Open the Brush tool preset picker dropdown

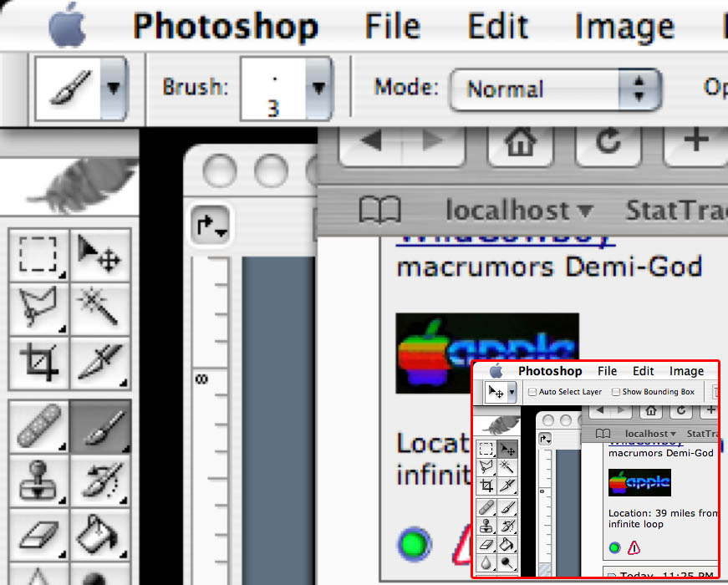coord(114,89)
